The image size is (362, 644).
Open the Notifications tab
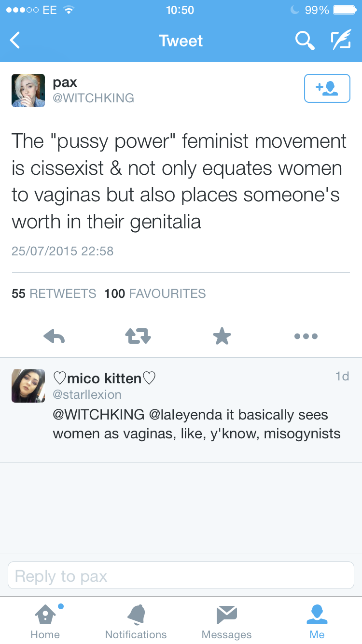(x=136, y=621)
